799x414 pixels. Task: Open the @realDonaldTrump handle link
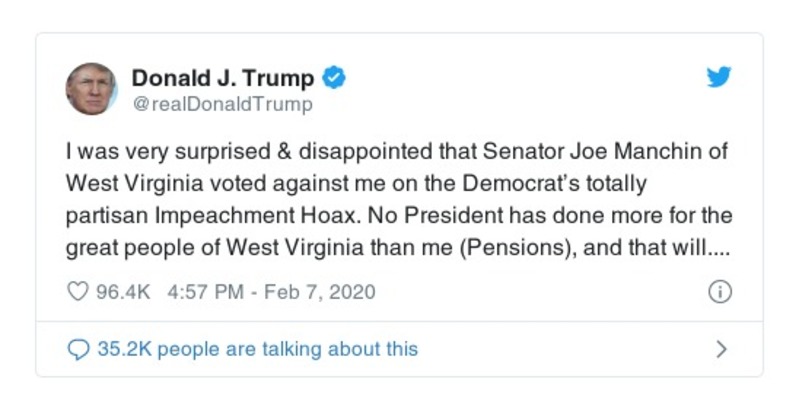(x=222, y=104)
